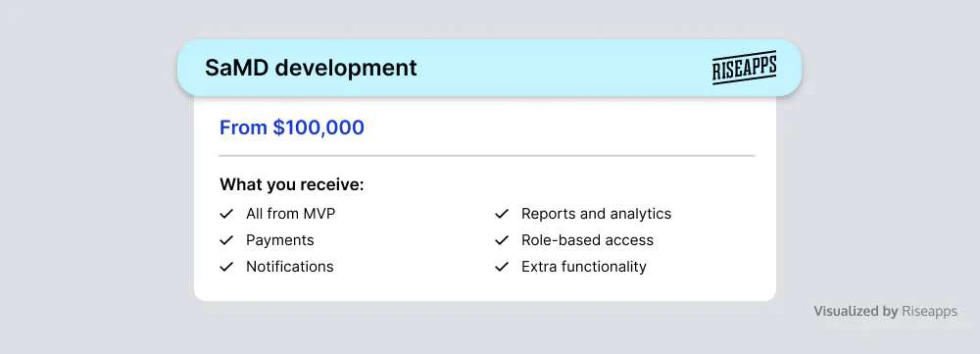Image resolution: width=980 pixels, height=354 pixels.
Task: Click the light blue header banner
Action: (489, 68)
